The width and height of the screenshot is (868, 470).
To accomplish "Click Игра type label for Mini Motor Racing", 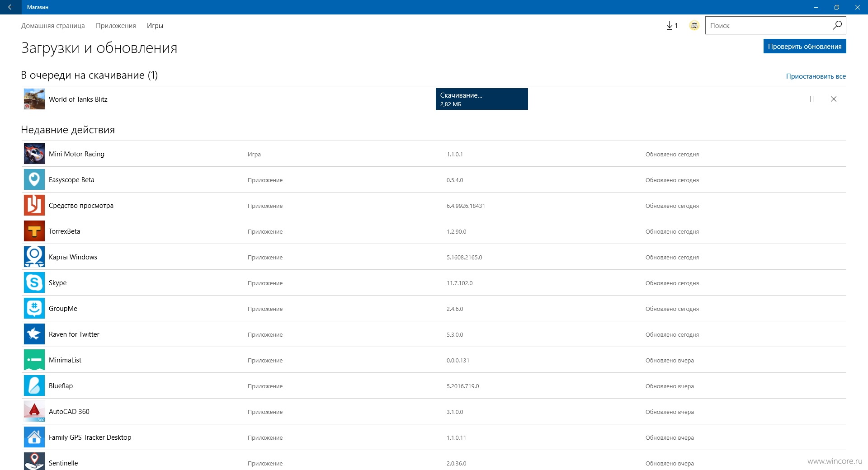I will click(x=254, y=155).
